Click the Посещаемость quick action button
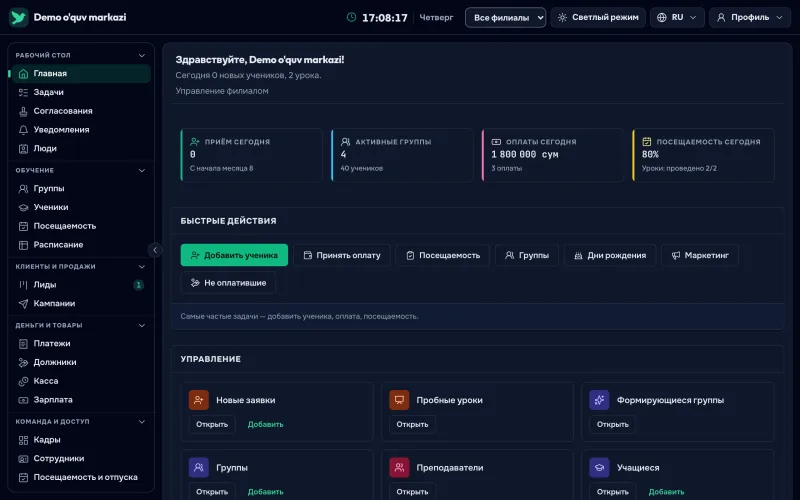 [x=443, y=255]
